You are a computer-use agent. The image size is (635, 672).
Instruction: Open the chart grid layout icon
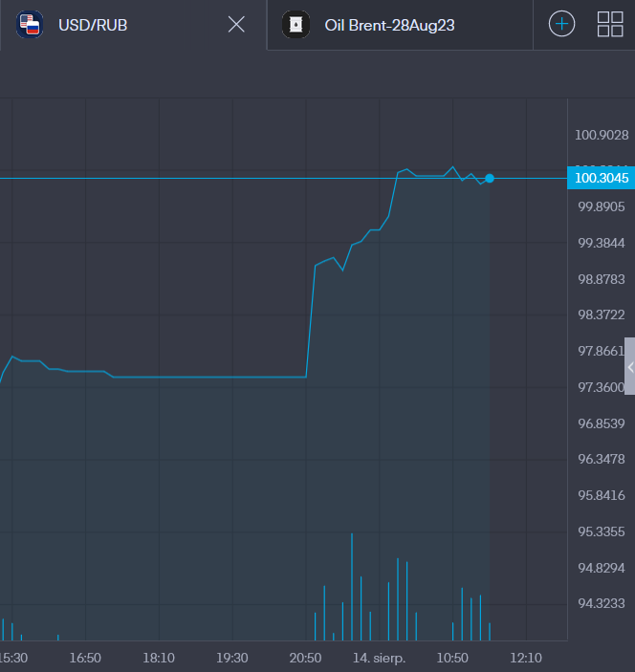pyautogui.click(x=609, y=25)
